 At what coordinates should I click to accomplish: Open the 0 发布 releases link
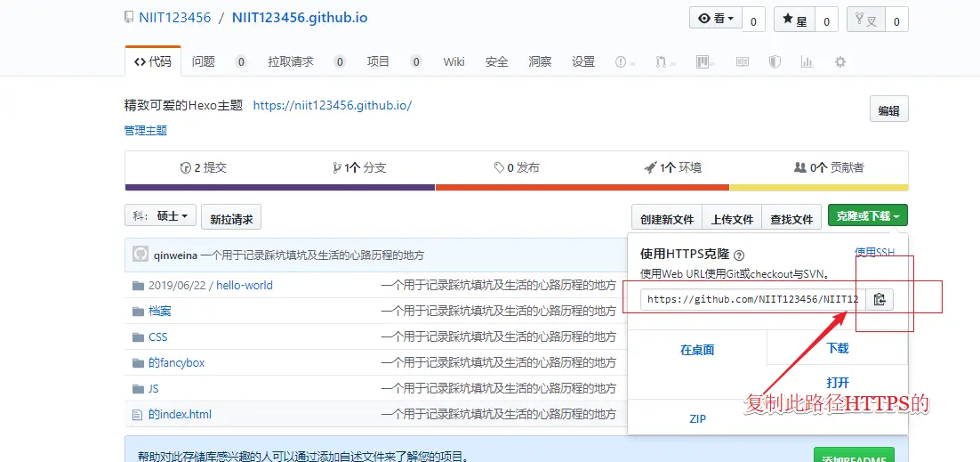[517, 167]
